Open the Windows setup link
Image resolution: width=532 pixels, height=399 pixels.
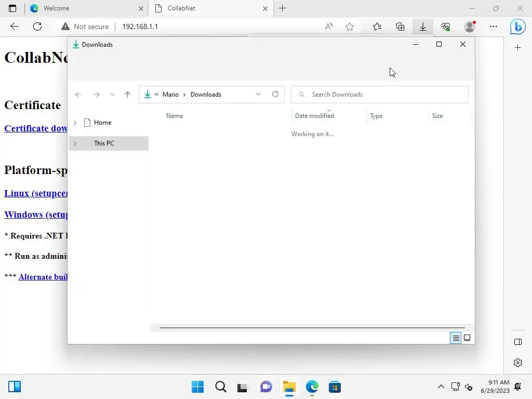[x=36, y=215]
